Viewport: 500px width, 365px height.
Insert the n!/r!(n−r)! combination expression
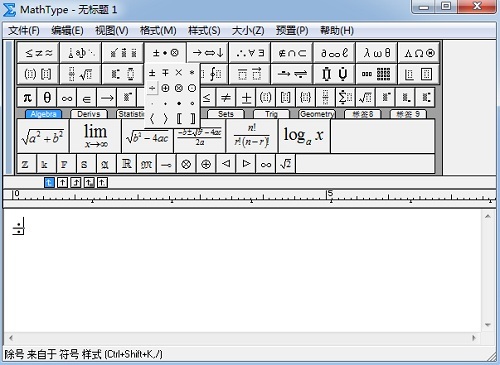pos(252,136)
